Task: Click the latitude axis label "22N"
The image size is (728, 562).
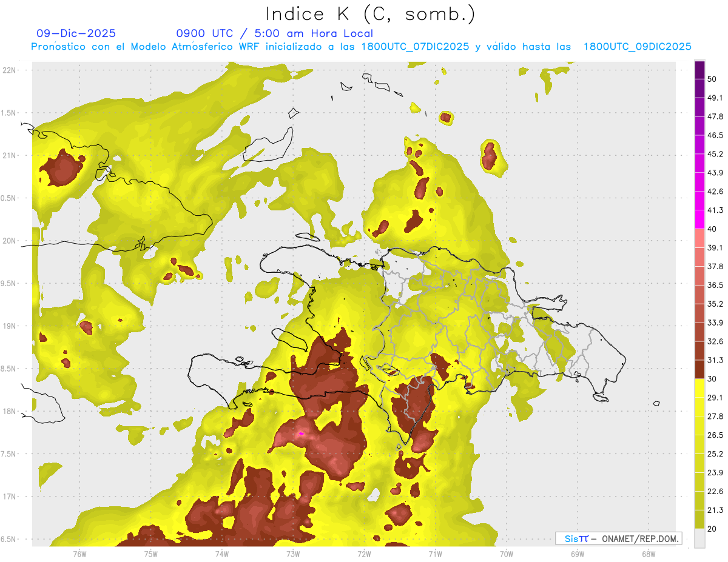Action: [x=9, y=70]
